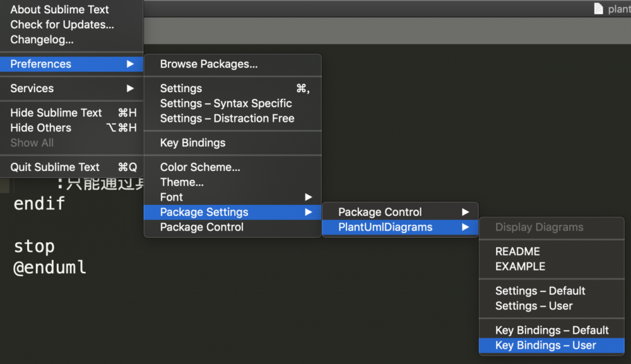Open the PlantUmlDiagrams EXAMPLE file
Image resolution: width=631 pixels, height=364 pixels.
[520, 266]
